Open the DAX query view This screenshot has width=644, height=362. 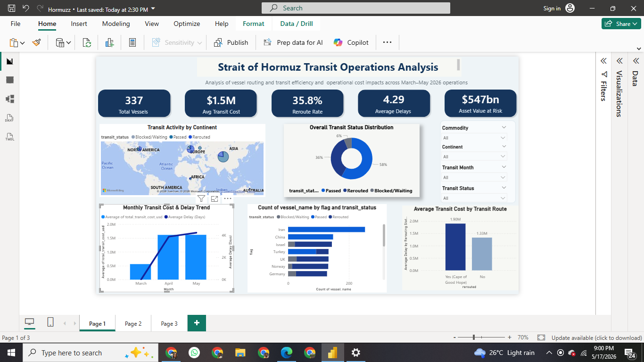(9, 118)
